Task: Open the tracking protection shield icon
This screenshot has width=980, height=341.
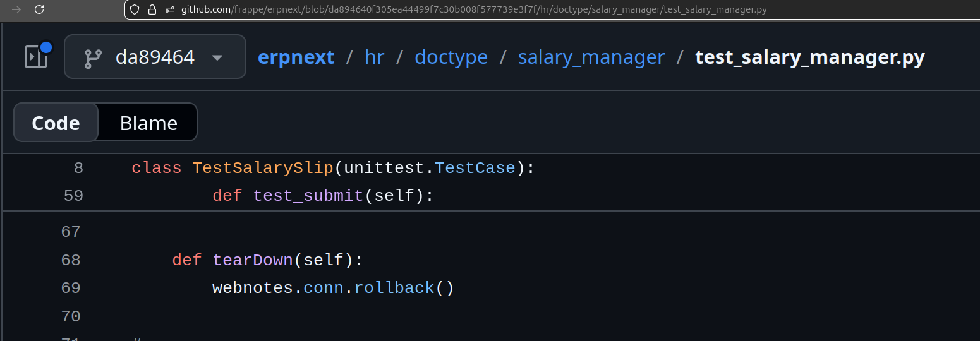Action: coord(134,9)
